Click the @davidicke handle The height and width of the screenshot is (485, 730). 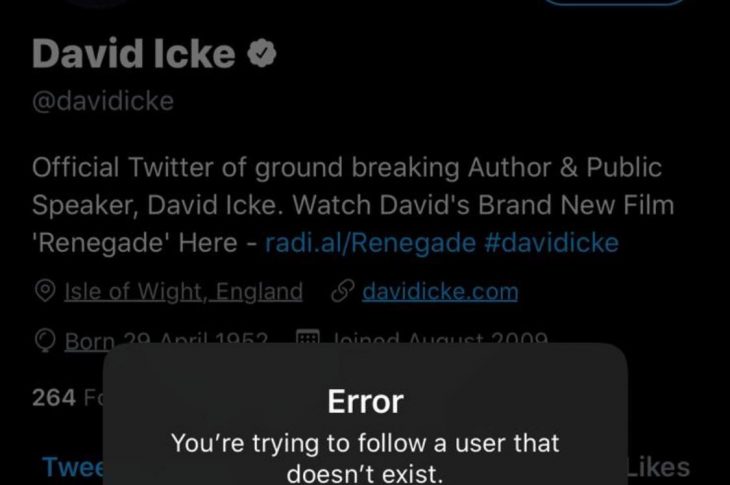point(103,101)
